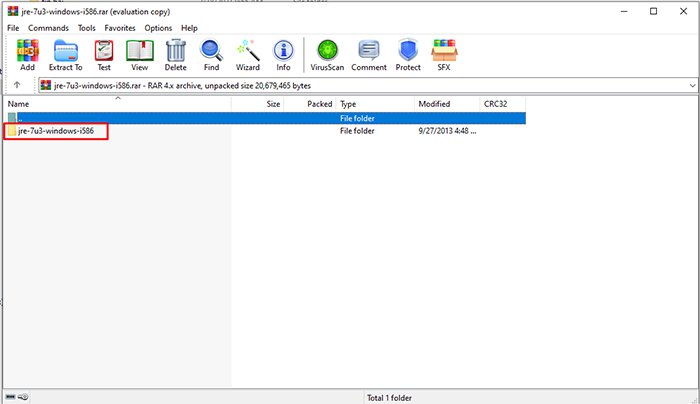Click the Delete trash can icon
The image size is (700, 404).
(x=176, y=50)
